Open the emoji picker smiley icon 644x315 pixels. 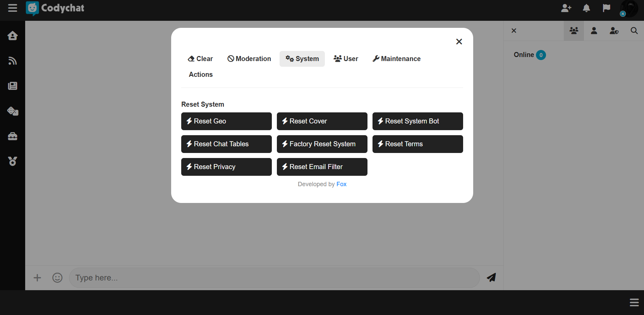(57, 278)
